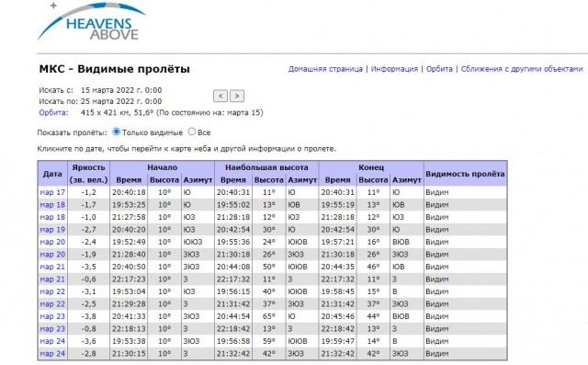588x365 pixels.
Task: Open the 'Информация' link
Action: click(394, 69)
